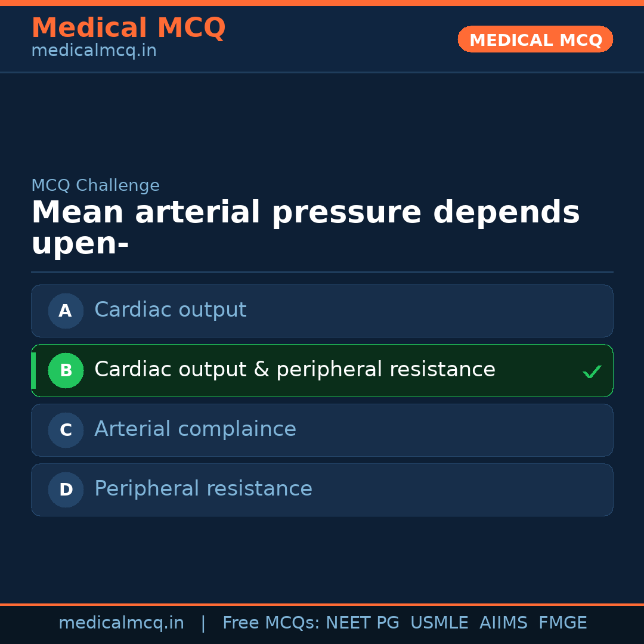The image size is (644, 644).
Task: Select the "Cardiac output" answer
Action: coord(171,310)
